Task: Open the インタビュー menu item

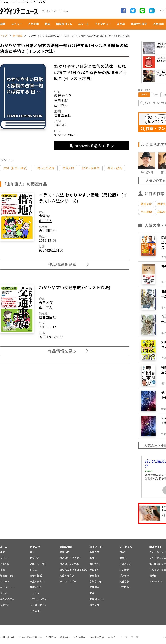Action: [103, 24]
